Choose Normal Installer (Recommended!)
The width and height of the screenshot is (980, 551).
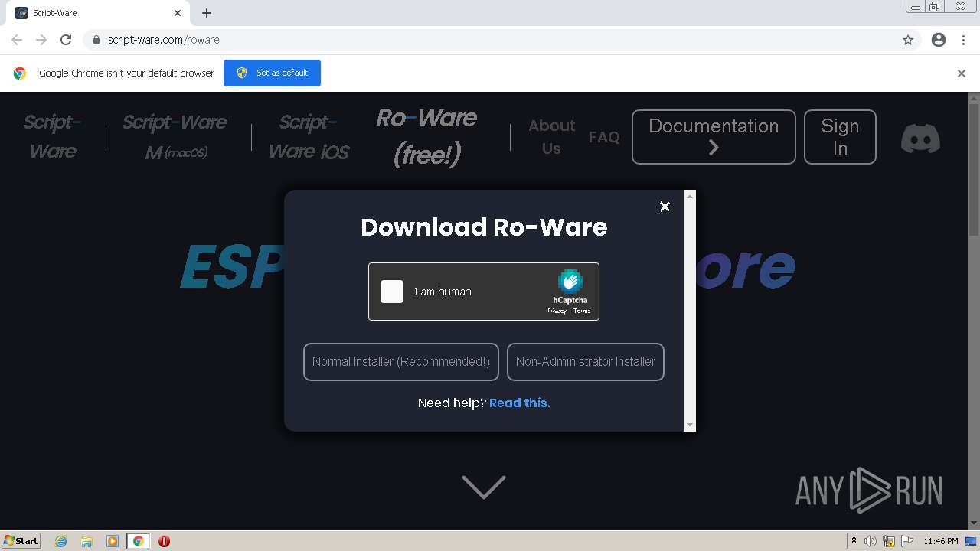401,362
